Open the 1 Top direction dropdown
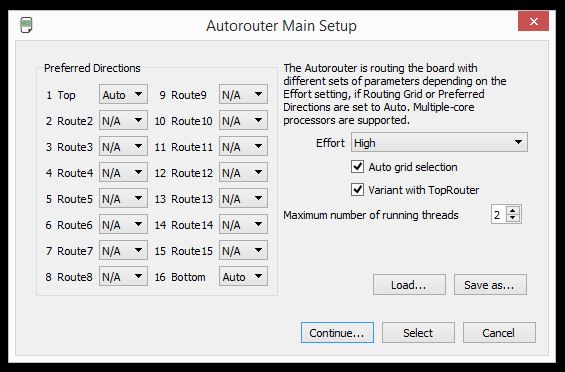565x372 pixels. coord(123,94)
